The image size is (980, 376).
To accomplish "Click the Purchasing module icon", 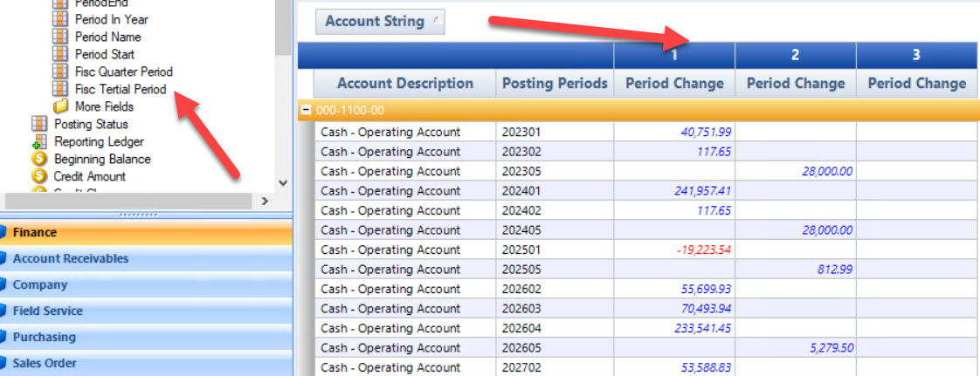I will click(3, 338).
